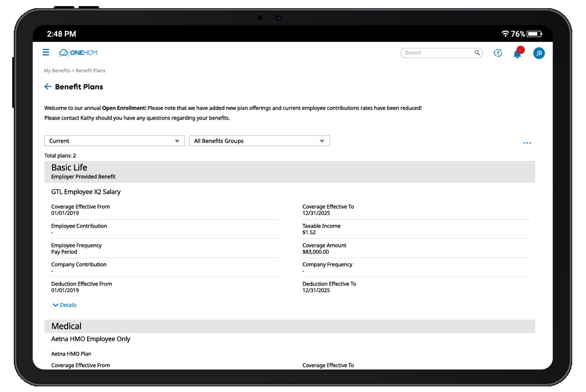
Task: Tap the battery indicator in status bar
Action: 534,34
